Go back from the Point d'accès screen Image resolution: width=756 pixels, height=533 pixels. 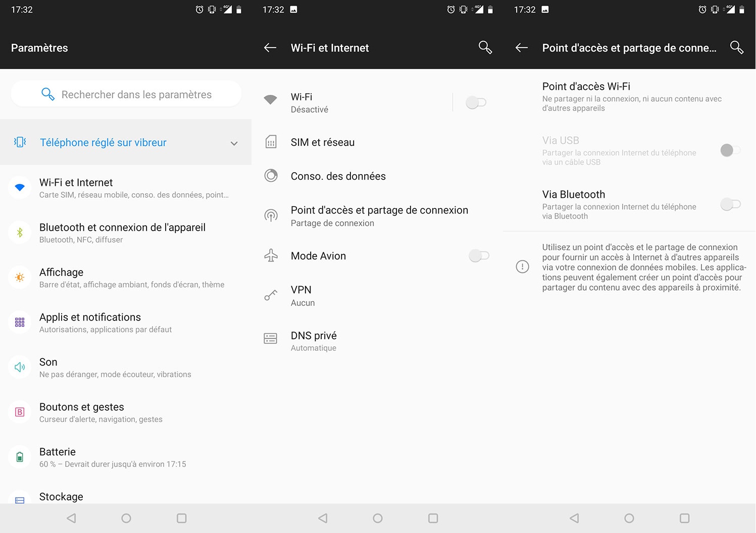[522, 48]
